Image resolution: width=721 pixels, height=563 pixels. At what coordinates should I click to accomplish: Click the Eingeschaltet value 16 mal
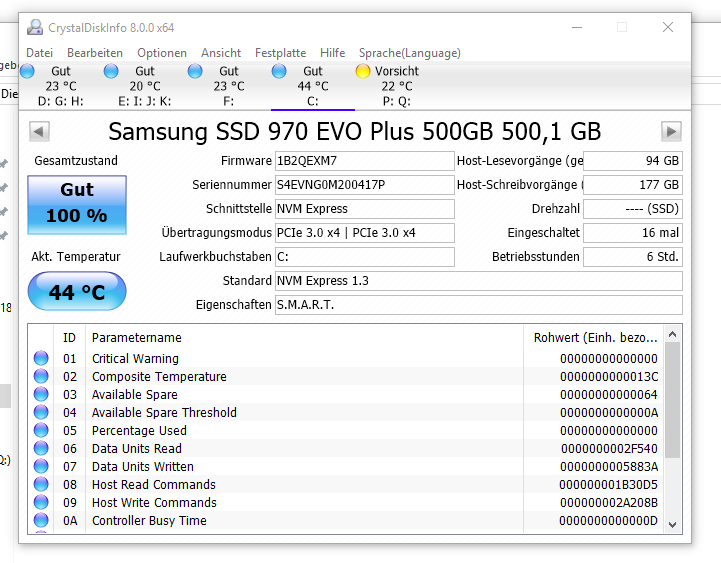[633, 233]
